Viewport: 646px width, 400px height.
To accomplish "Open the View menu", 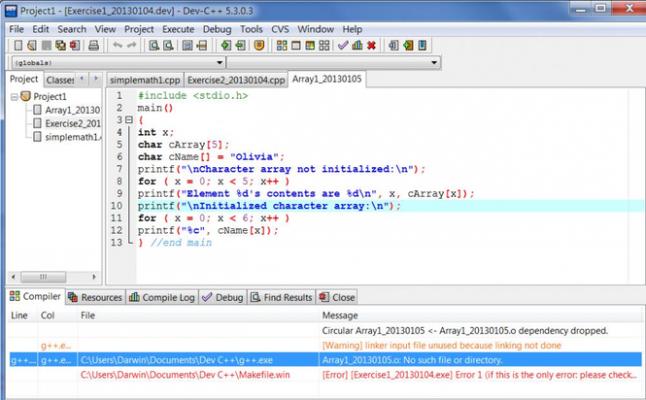I will (x=105, y=29).
